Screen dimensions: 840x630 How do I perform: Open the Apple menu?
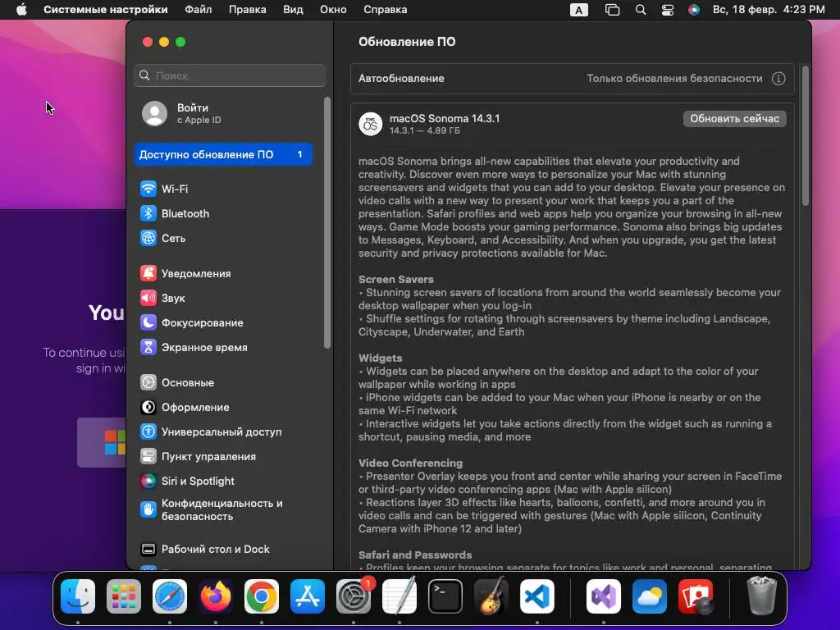coord(21,10)
